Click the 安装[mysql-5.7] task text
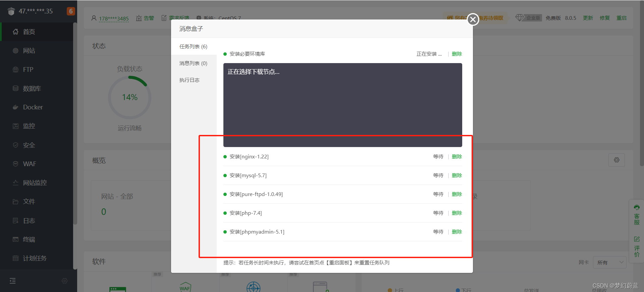Image resolution: width=644 pixels, height=292 pixels. [x=248, y=175]
